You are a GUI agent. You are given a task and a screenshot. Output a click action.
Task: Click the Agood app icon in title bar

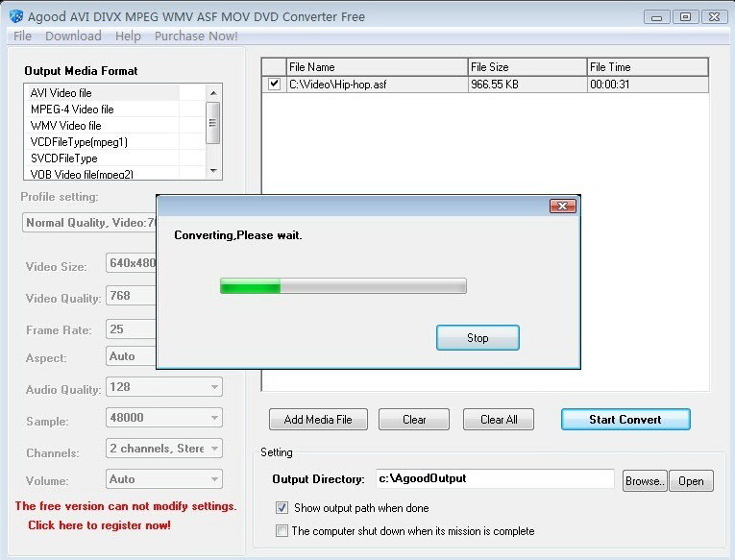(16, 16)
